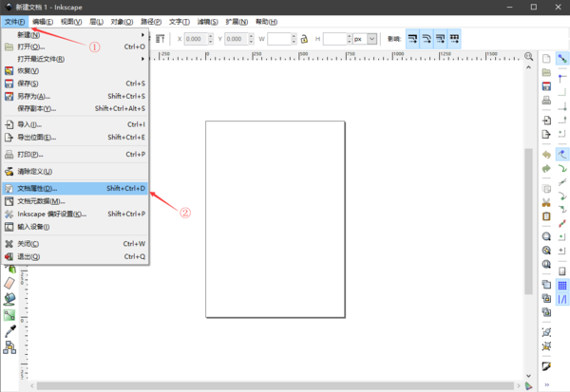Toggle snap to grids button

pyautogui.click(x=562, y=285)
